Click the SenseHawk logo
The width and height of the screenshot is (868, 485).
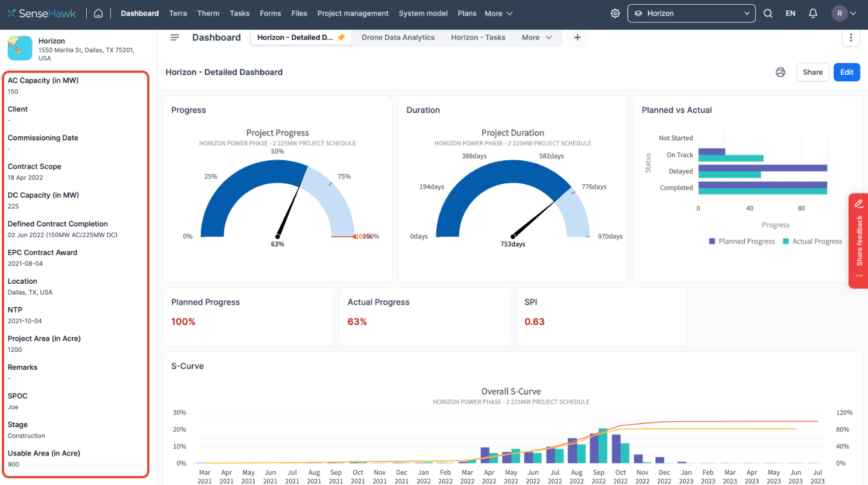coord(42,13)
